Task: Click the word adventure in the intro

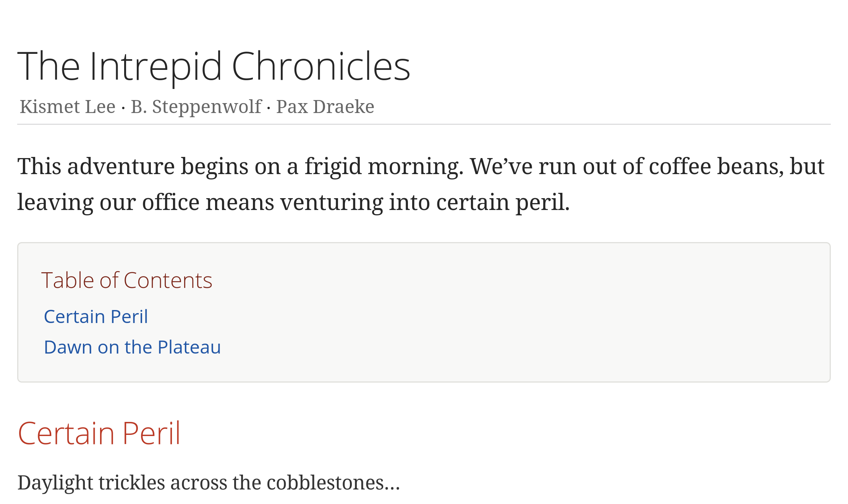Action: pos(121,166)
